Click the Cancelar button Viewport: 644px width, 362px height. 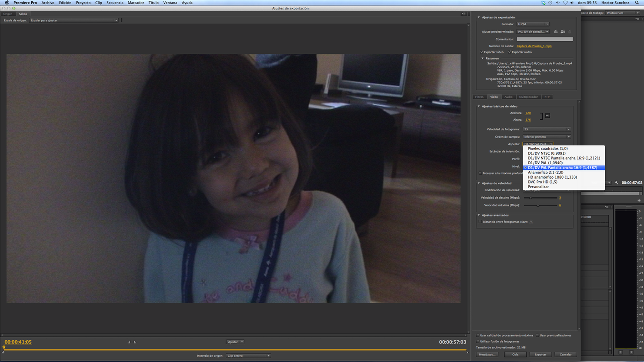pos(566,355)
